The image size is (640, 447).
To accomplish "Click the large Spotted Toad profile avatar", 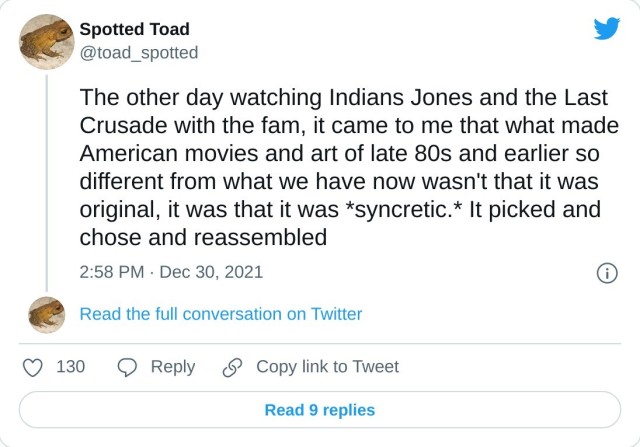I will 46,41.
